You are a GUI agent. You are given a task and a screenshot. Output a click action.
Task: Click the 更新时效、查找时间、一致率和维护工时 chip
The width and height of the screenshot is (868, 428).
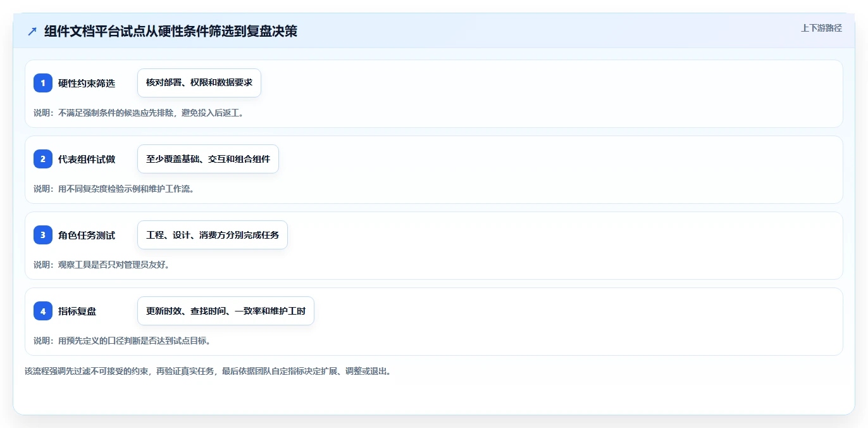tap(226, 311)
